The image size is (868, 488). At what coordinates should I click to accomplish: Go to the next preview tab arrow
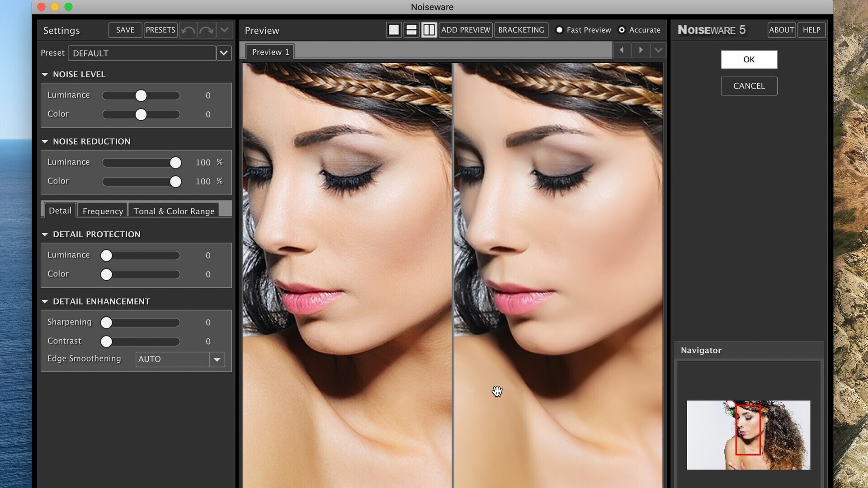(x=641, y=50)
